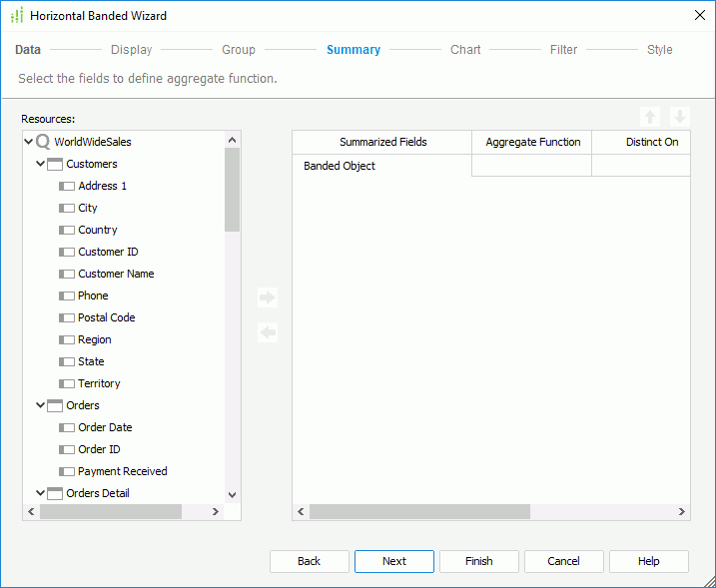
Task: Click the Territory field icon
Action: point(67,383)
